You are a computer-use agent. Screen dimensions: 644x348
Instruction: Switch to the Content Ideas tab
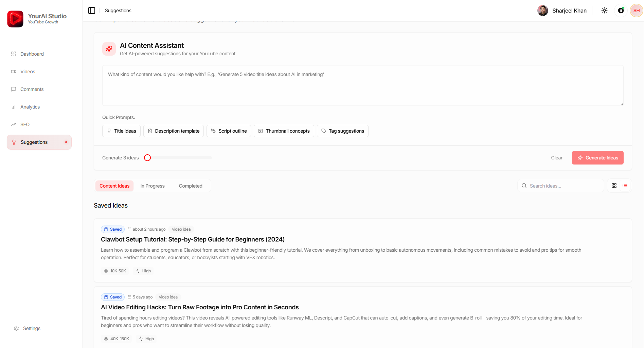pos(114,186)
